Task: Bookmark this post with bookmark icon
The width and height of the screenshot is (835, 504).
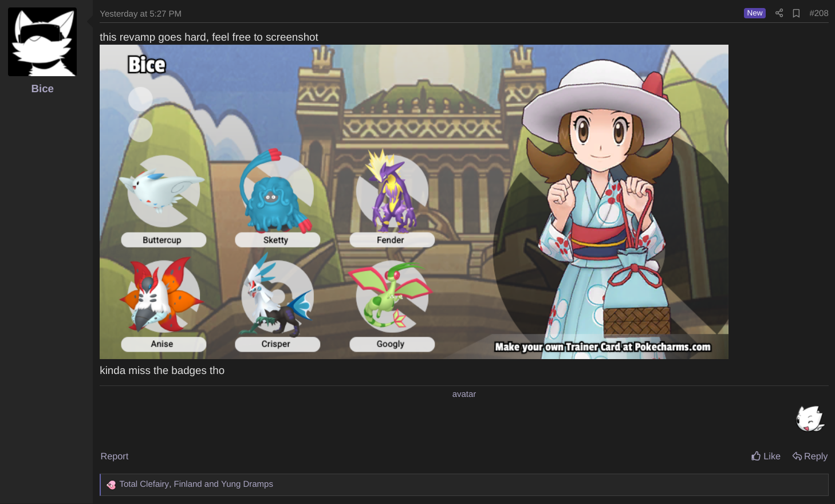Action: click(x=796, y=13)
